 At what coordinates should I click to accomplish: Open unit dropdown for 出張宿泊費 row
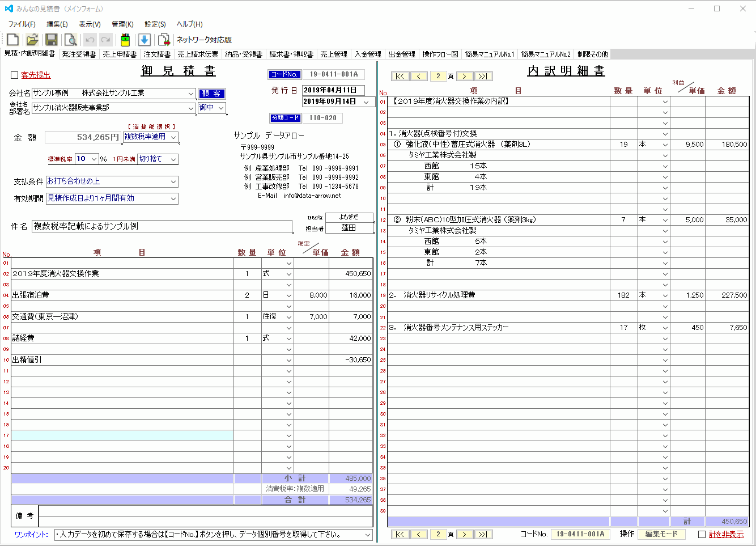[288, 295]
